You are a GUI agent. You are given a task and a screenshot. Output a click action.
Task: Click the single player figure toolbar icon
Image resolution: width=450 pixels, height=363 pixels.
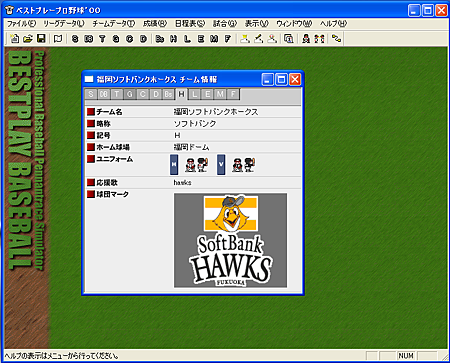(x=306, y=39)
